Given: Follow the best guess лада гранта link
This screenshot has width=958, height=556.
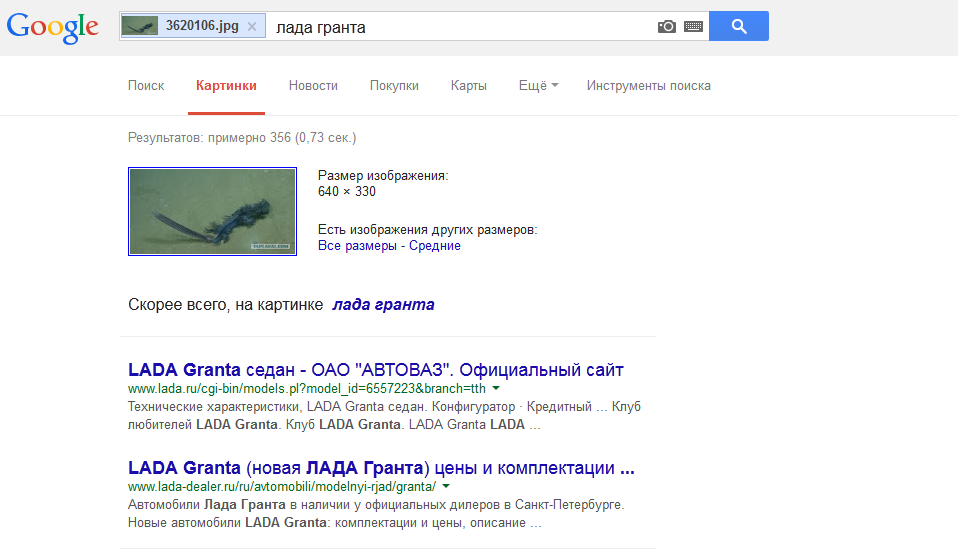Looking at the screenshot, I should pyautogui.click(x=383, y=304).
